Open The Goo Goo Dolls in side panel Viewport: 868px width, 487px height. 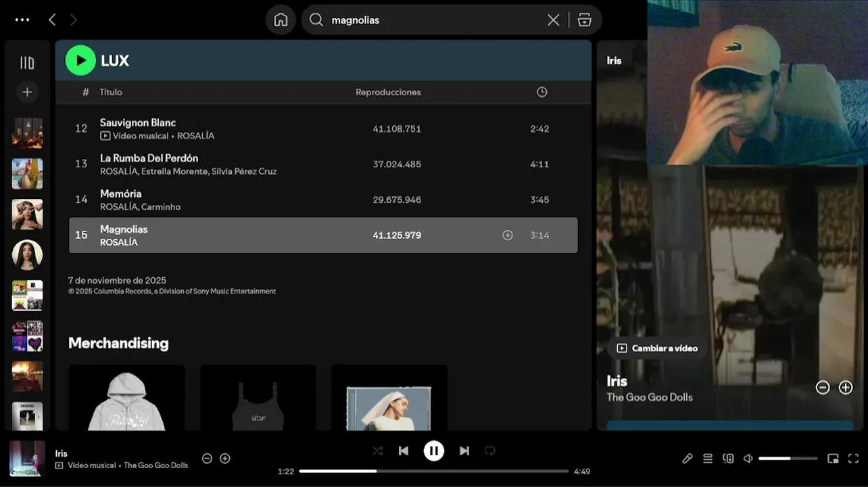[650, 397]
